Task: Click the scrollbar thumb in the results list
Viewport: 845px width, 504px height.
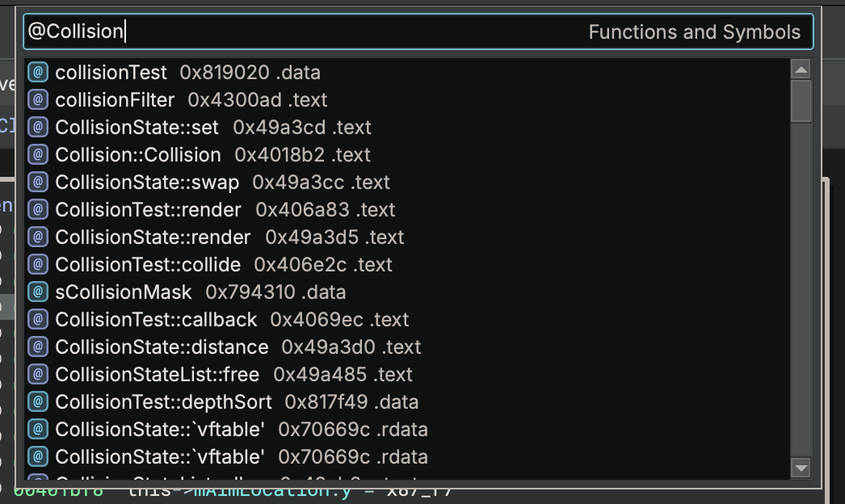Action: click(x=801, y=101)
